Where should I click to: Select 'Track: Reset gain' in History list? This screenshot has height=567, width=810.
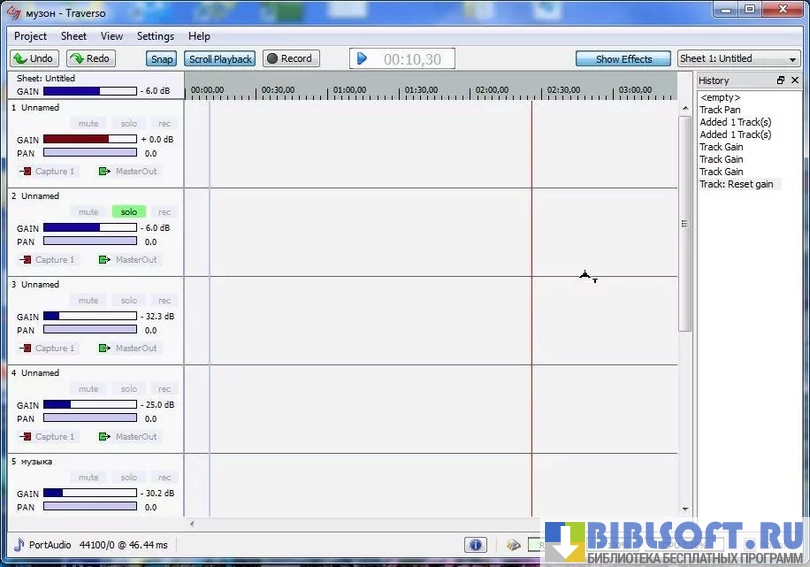[x=736, y=185]
